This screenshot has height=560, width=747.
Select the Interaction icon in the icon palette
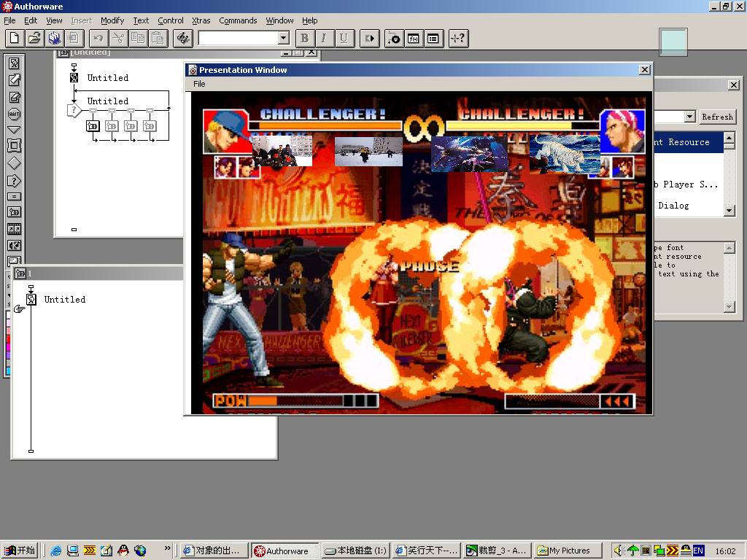(15, 181)
